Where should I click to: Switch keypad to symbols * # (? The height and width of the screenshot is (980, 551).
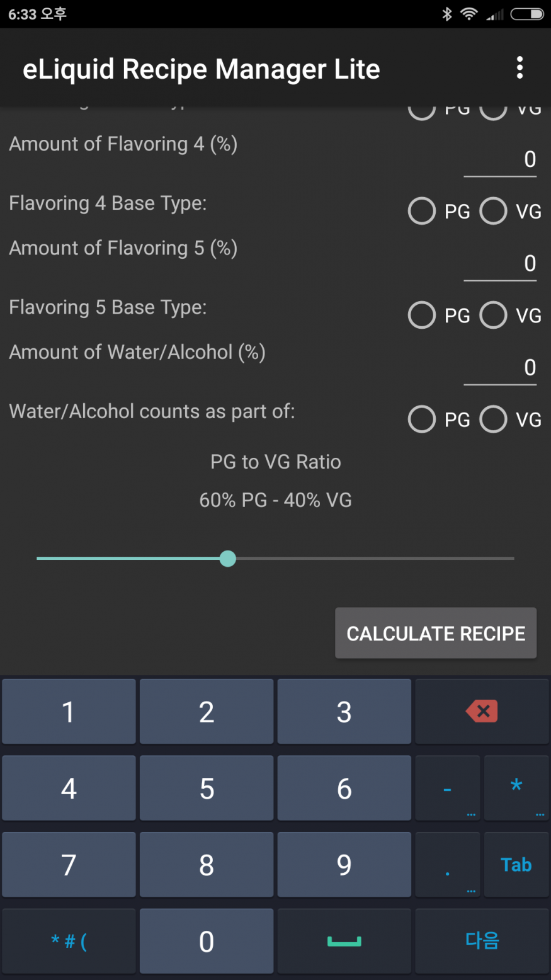pos(69,941)
